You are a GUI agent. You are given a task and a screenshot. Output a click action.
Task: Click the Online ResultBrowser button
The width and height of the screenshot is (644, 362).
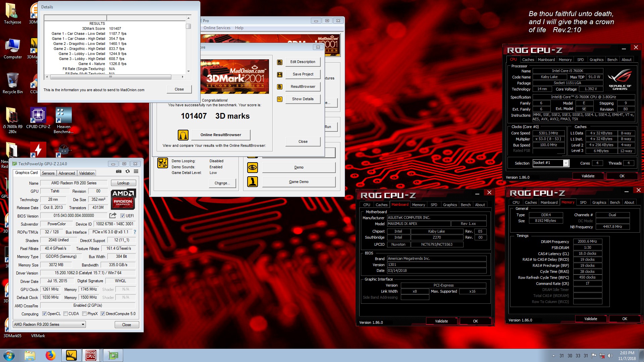click(221, 135)
